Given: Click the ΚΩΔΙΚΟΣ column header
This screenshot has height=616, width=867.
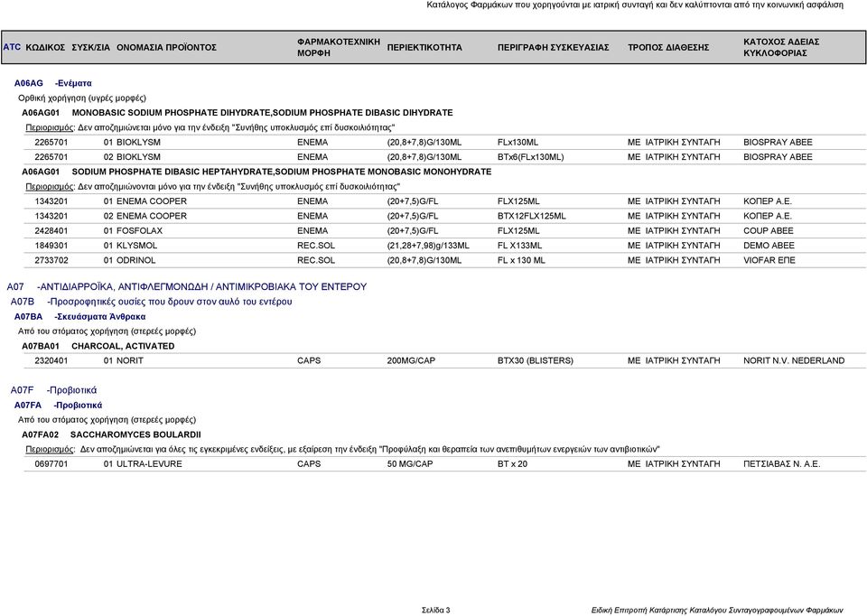Looking at the screenshot, I should pyautogui.click(x=45, y=48).
